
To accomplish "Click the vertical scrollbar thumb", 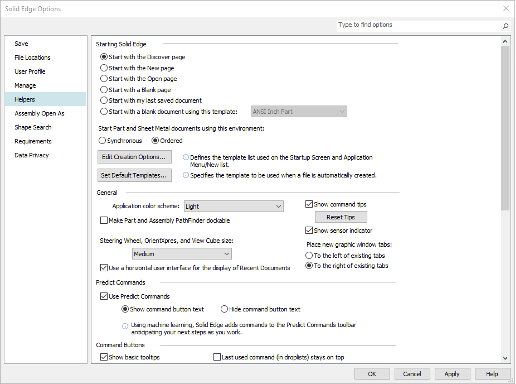I will pyautogui.click(x=505, y=128).
